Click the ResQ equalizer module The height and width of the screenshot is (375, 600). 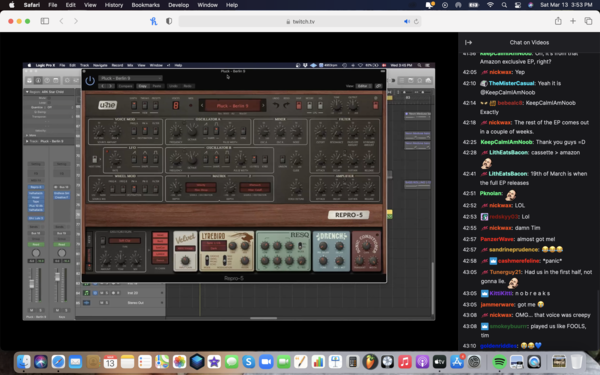pyautogui.click(x=283, y=251)
